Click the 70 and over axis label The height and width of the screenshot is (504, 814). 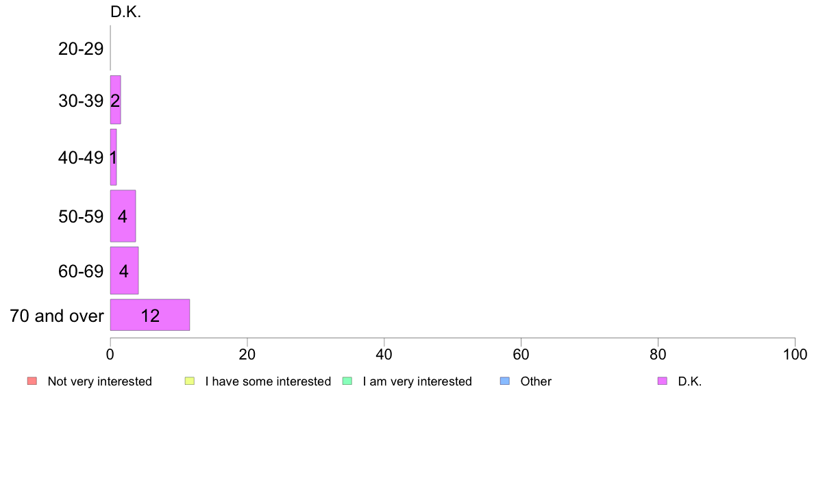pyautogui.click(x=57, y=316)
